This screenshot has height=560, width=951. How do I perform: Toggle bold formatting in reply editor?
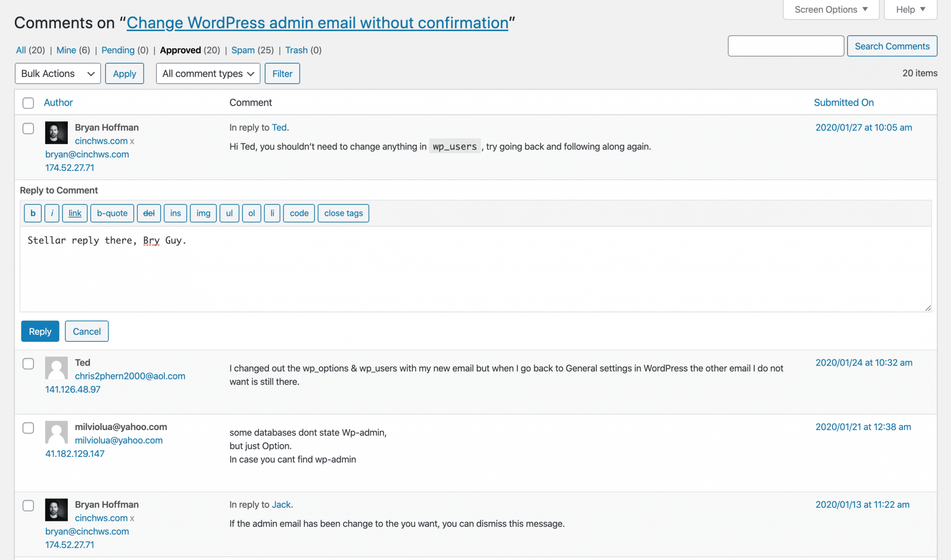coord(32,213)
